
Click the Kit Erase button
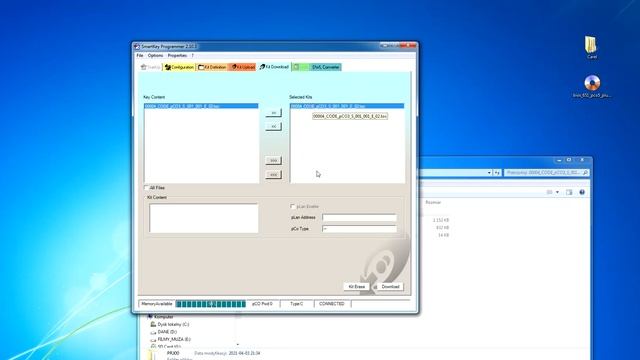pos(356,287)
